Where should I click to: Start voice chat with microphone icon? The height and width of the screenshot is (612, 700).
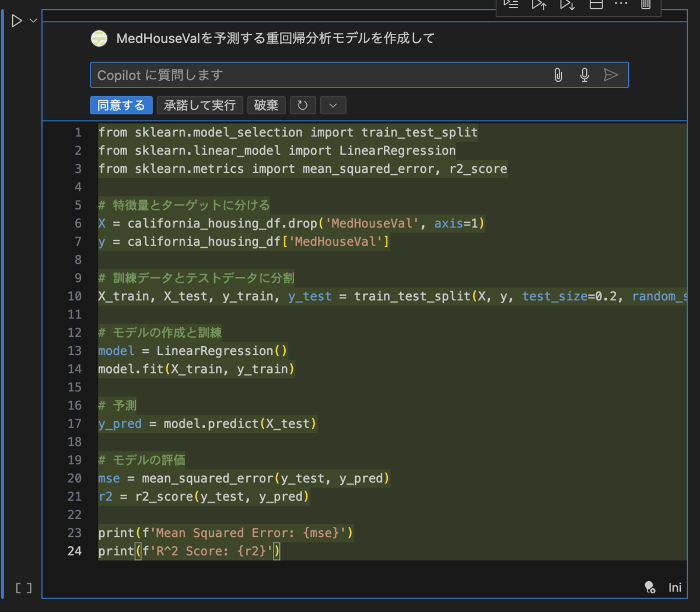click(584, 75)
